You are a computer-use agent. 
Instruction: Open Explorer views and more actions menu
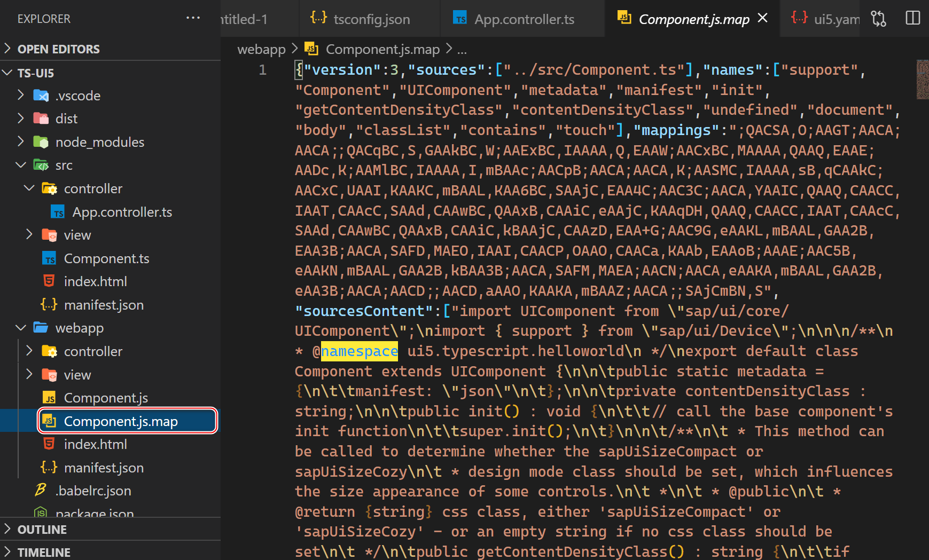pos(193,18)
